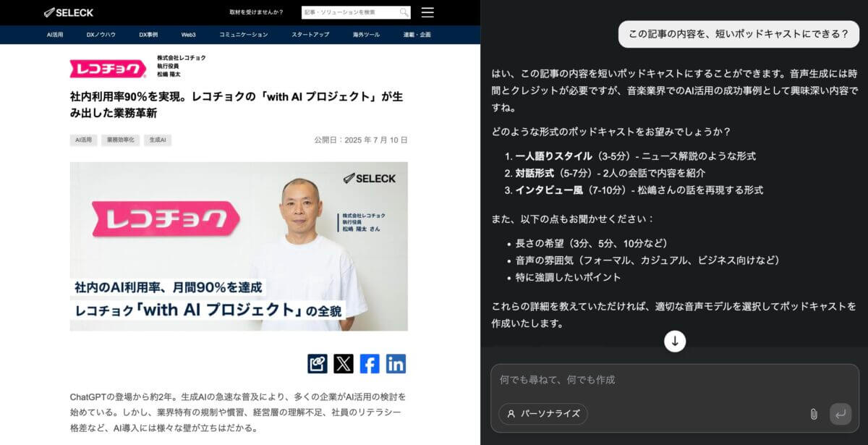
Task: Open the hamburger menu in SELECK header
Action: coord(427,12)
